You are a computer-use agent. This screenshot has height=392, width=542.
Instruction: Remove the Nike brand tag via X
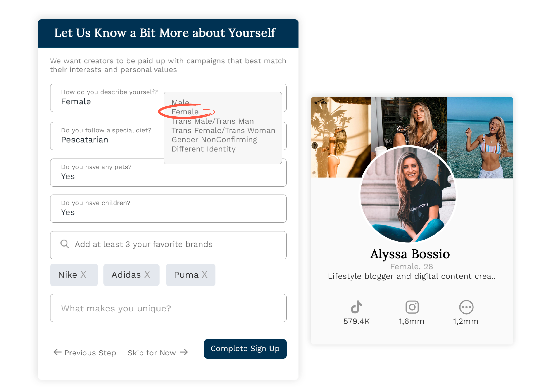83,275
